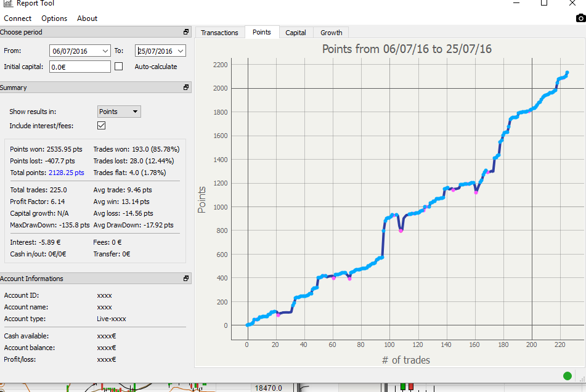The image size is (586, 392).
Task: Open the Show results in dropdown
Action: coord(135,112)
